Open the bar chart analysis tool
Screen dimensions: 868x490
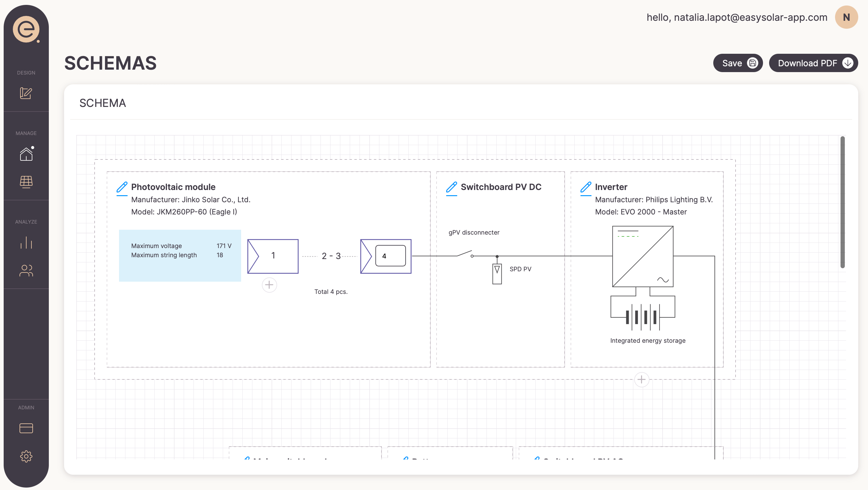[26, 243]
